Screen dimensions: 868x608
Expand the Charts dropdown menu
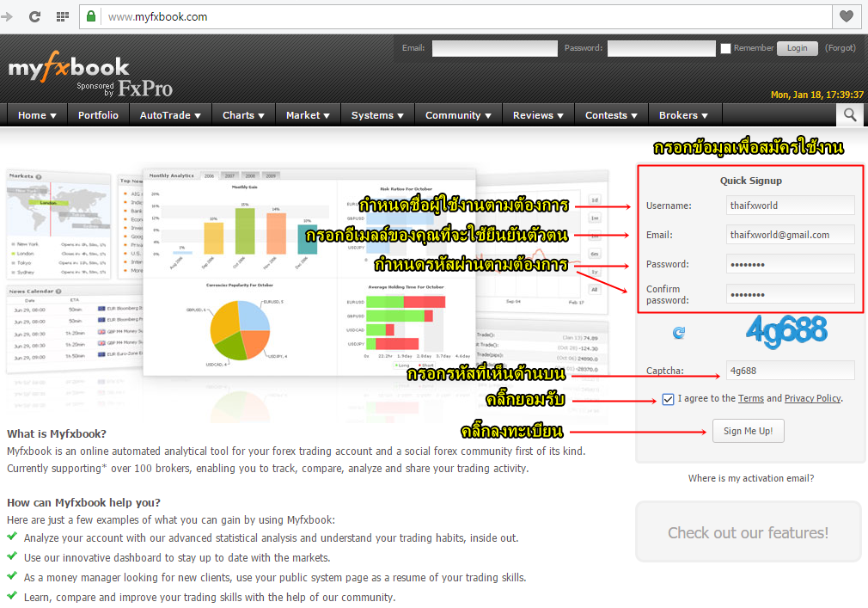pyautogui.click(x=243, y=115)
